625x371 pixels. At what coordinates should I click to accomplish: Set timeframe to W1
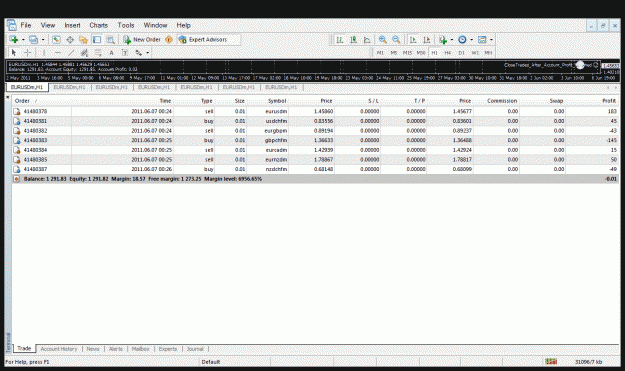(x=475, y=53)
